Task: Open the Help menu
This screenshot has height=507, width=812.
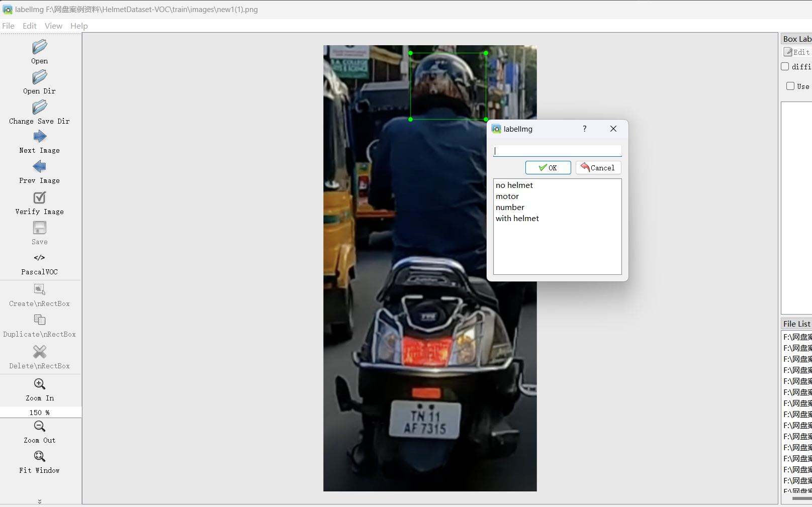Action: pyautogui.click(x=79, y=26)
